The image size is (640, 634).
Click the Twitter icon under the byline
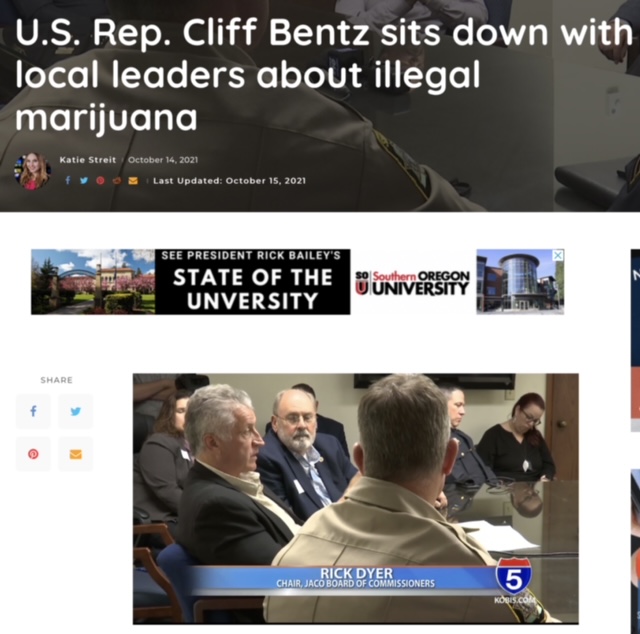[x=84, y=180]
